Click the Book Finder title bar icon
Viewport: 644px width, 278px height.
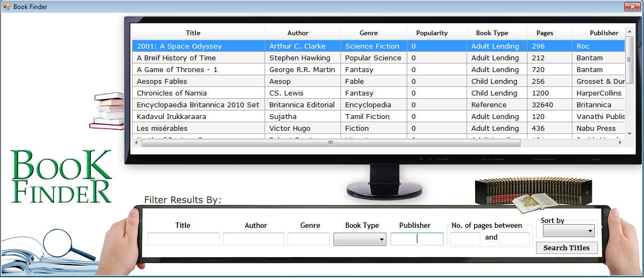(x=7, y=6)
